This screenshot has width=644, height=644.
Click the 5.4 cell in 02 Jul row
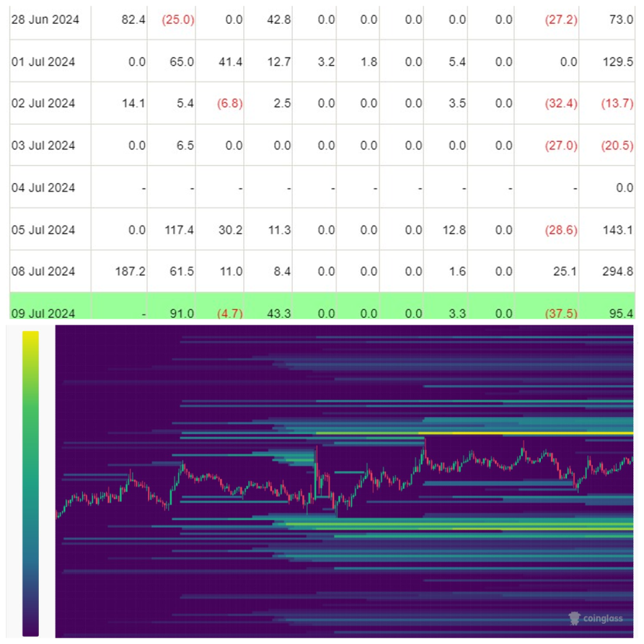click(x=185, y=103)
